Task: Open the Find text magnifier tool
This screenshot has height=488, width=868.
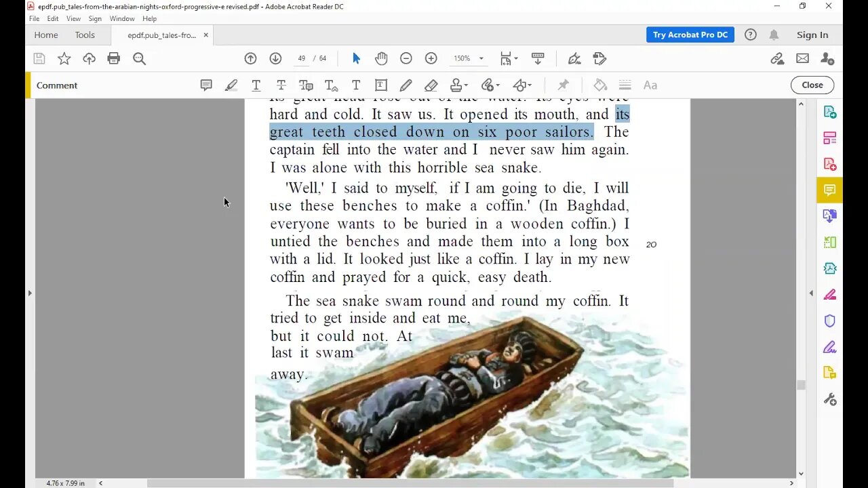Action: [x=139, y=58]
